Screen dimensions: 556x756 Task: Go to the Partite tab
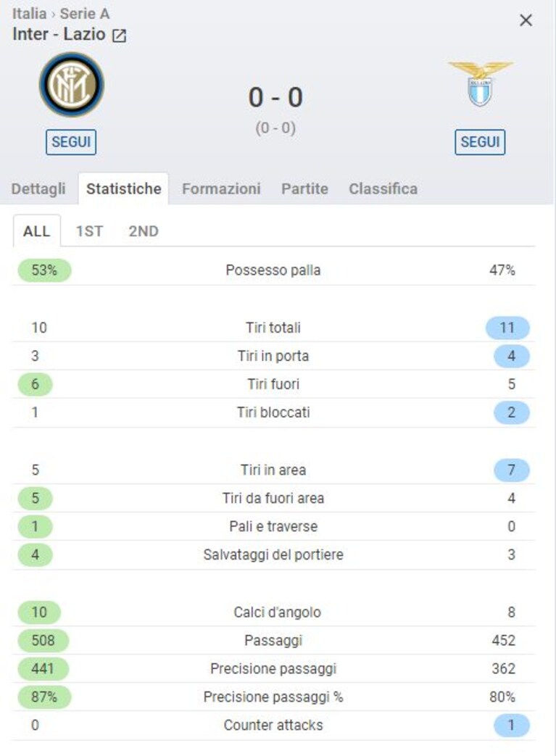pos(304,188)
